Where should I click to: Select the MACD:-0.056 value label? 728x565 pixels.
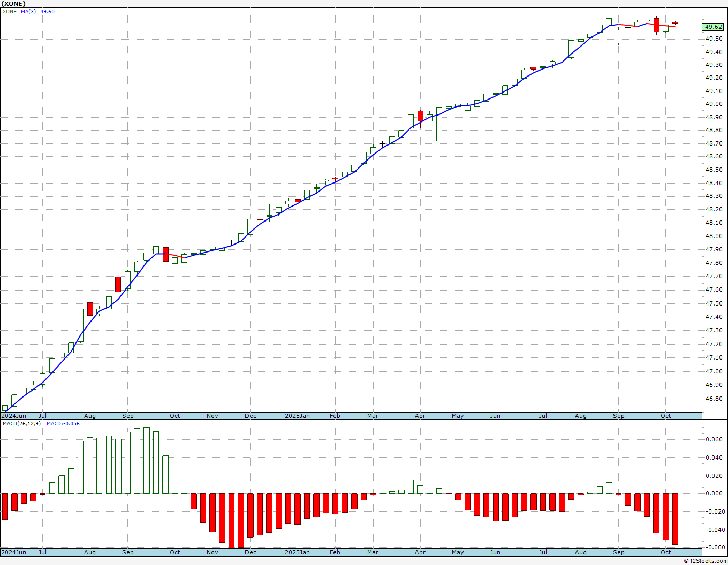pos(63,424)
